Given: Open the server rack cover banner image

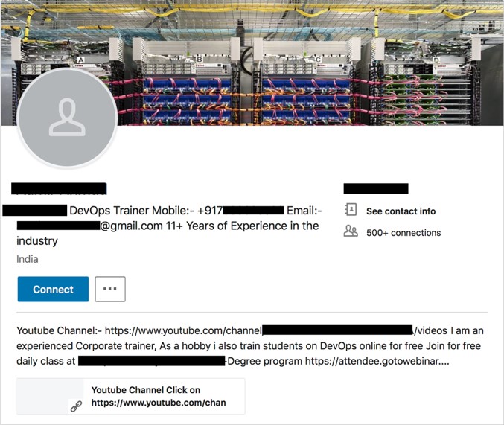Looking at the screenshot, I should tap(252, 63).
